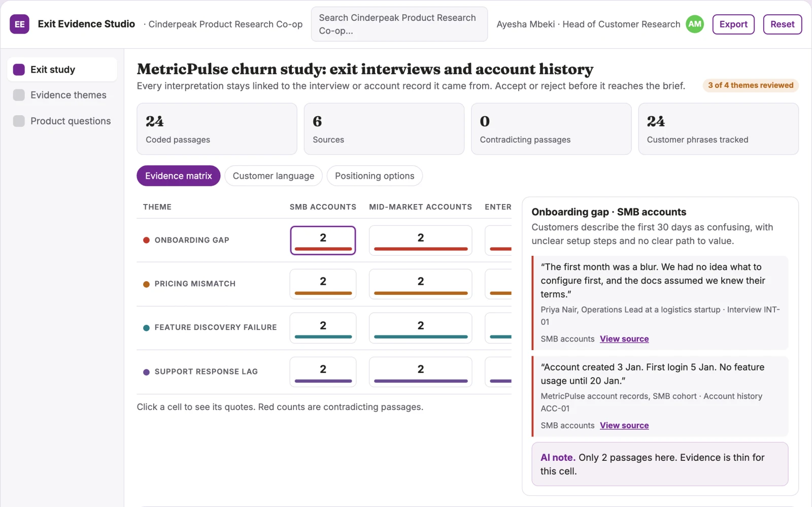Select Pricing mismatch Mid-market accounts cell
The image size is (812, 507).
(x=420, y=284)
